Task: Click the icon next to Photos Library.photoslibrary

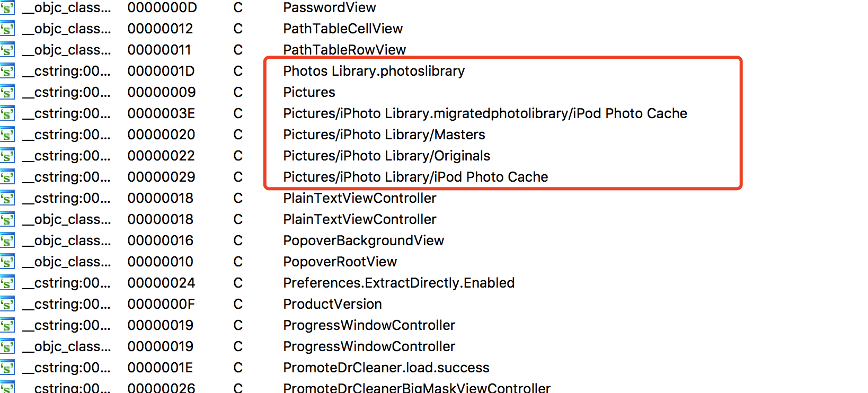Action: click(7, 72)
